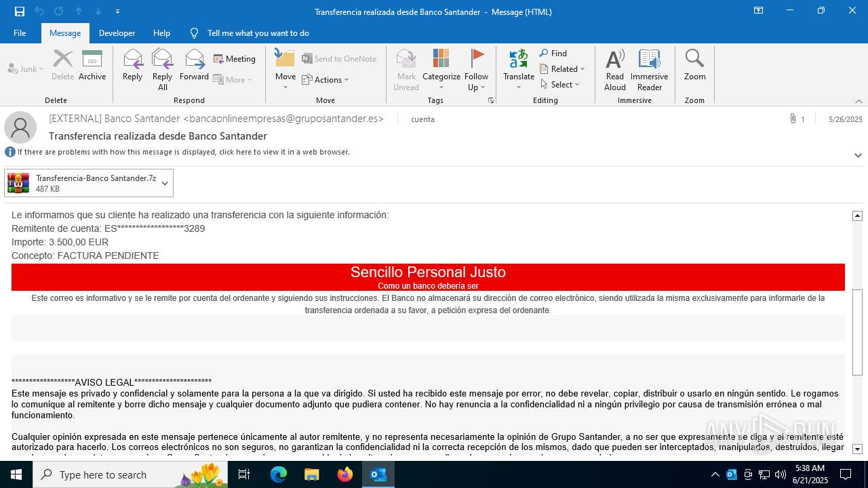Open the Move folder dropdown
This screenshot has width=868, height=488.
[285, 70]
